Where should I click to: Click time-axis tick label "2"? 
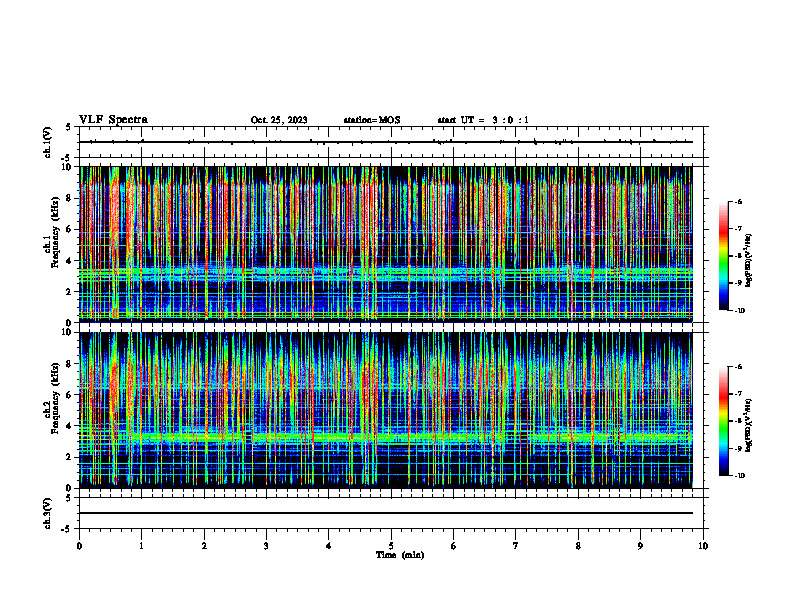[204, 546]
